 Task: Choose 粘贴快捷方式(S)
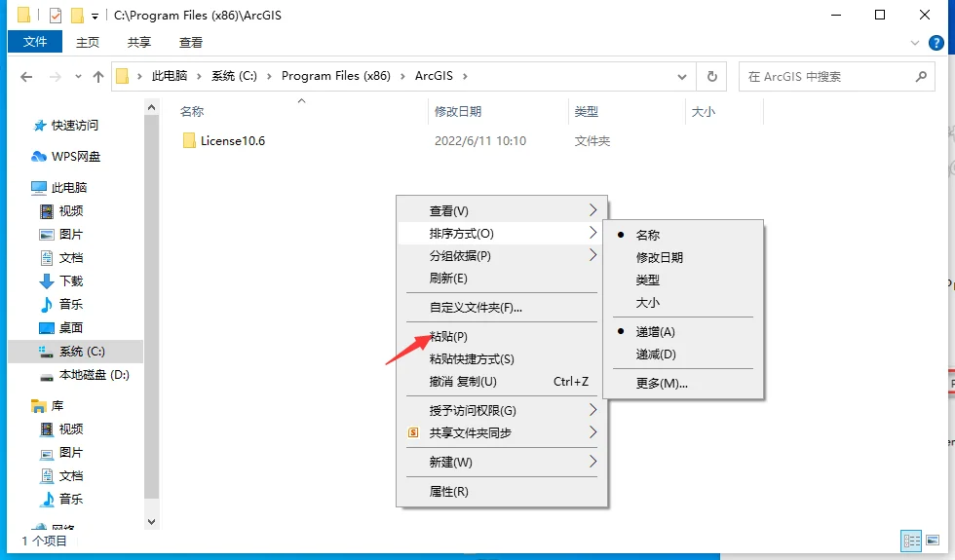click(503, 359)
